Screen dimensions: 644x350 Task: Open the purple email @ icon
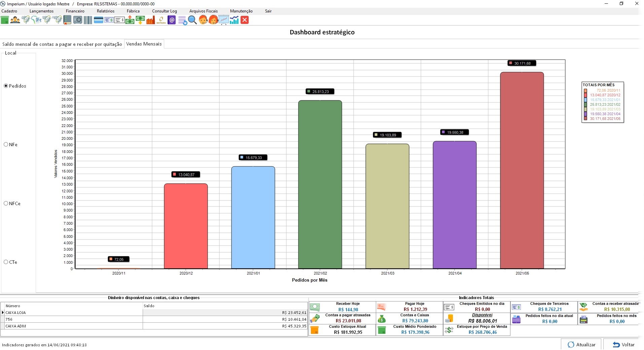coord(172,20)
